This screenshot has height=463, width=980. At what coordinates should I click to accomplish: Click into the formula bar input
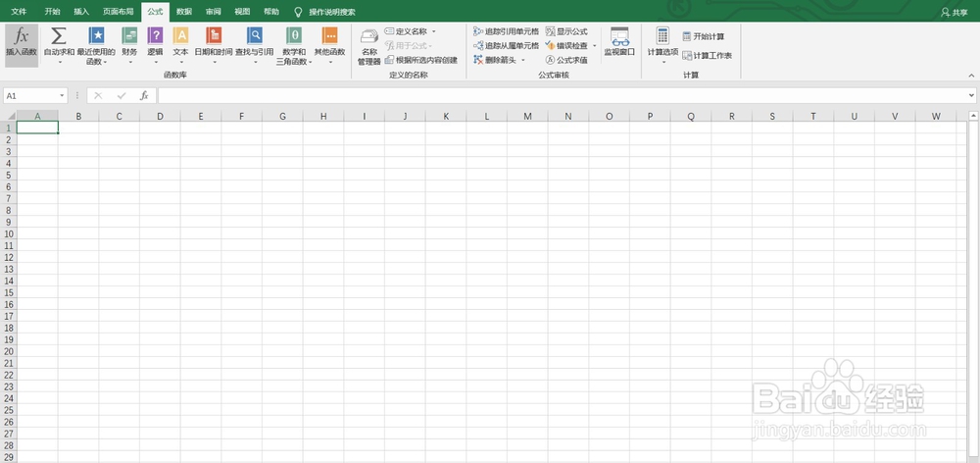[x=562, y=96]
